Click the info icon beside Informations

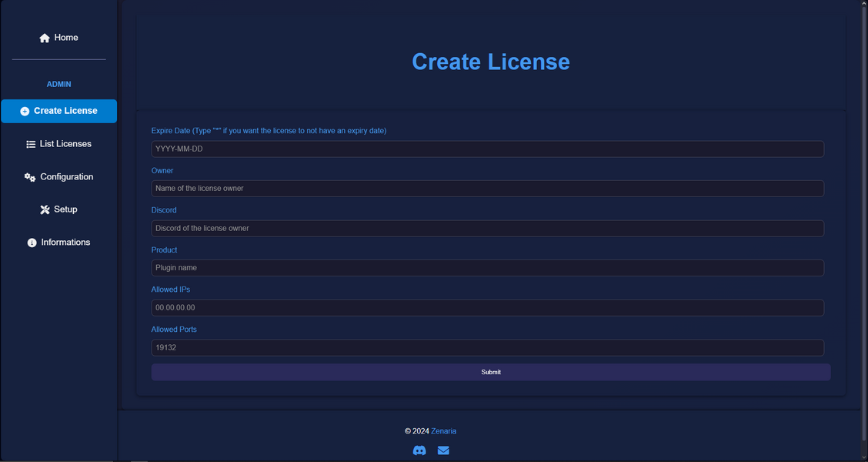(32, 243)
